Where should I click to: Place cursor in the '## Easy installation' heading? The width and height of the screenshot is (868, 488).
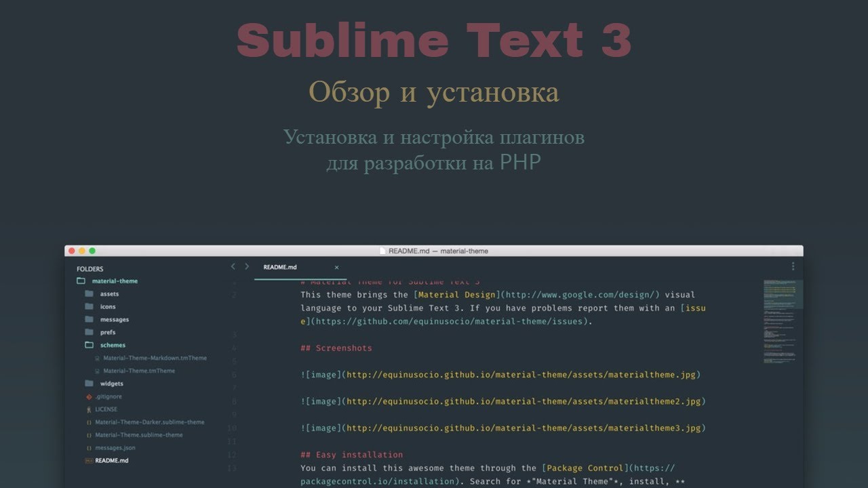tap(351, 455)
